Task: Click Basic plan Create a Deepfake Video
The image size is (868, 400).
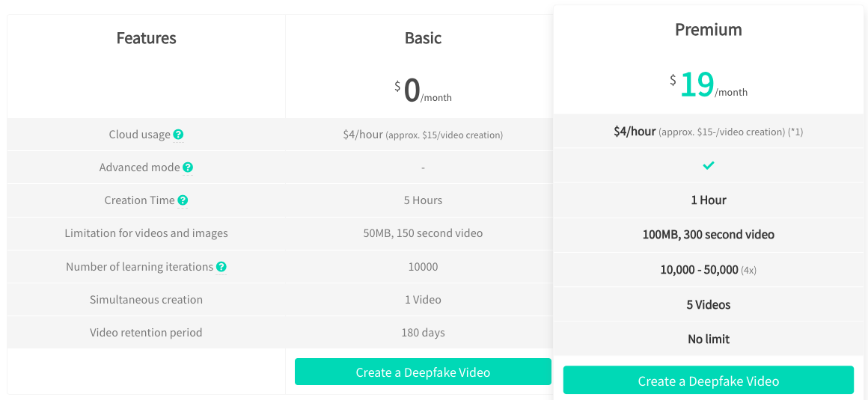Action: click(x=423, y=372)
